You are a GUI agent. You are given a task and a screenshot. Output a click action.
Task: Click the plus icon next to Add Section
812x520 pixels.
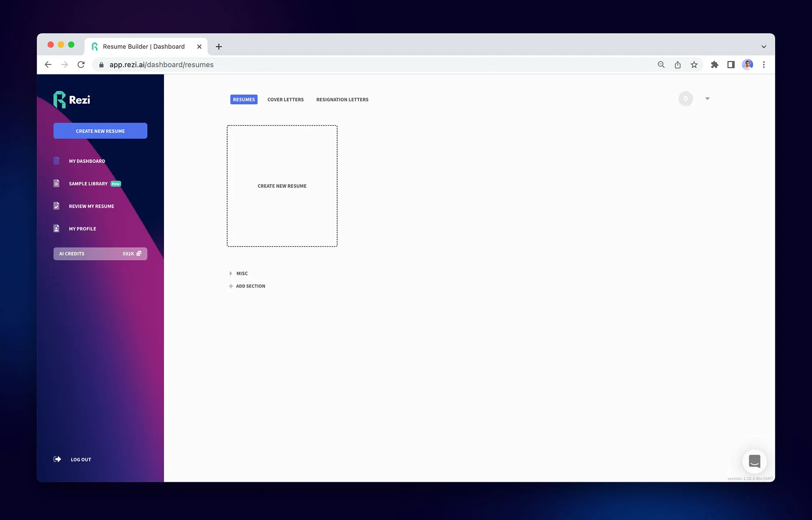tap(231, 286)
